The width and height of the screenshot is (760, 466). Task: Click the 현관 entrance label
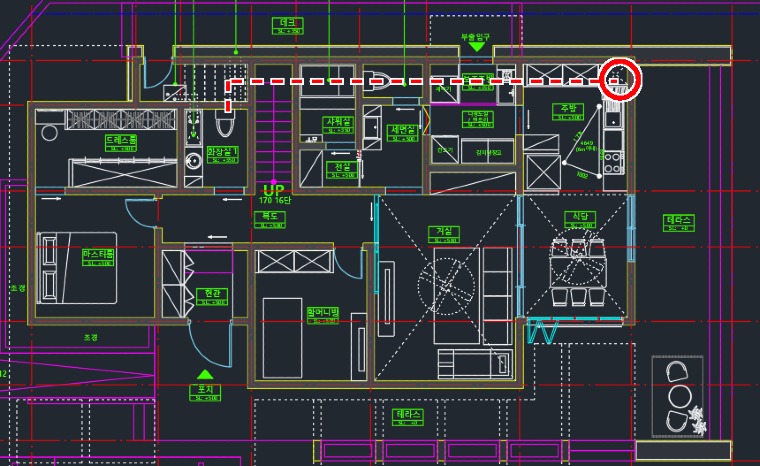coord(211,294)
